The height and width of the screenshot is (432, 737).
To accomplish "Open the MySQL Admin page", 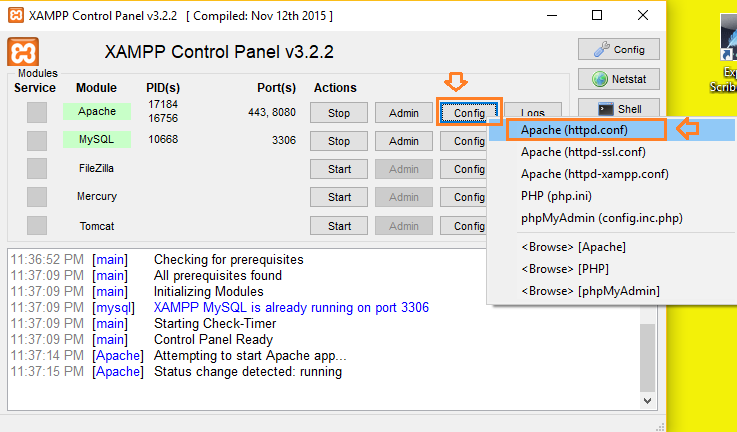I will (403, 141).
